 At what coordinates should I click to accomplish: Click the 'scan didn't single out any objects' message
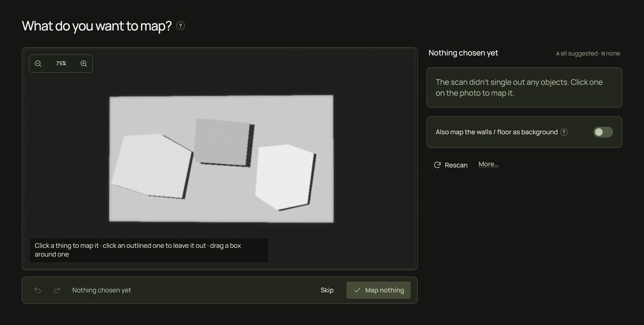[x=524, y=87]
